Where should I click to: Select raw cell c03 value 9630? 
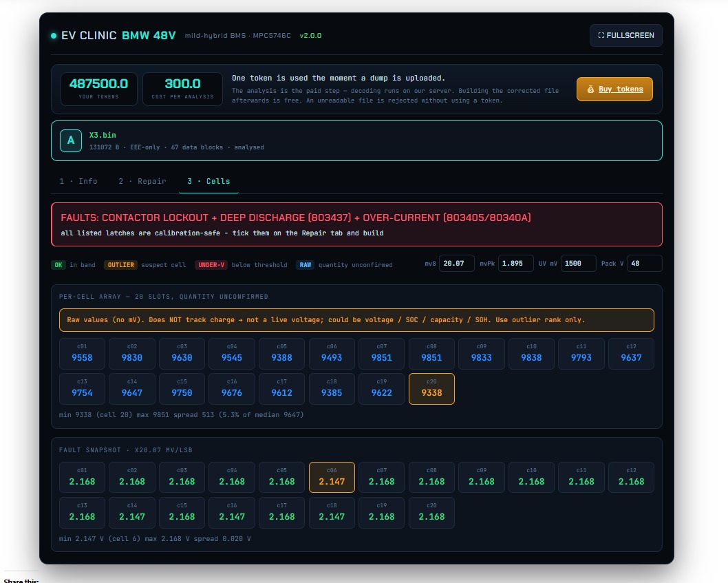(x=182, y=354)
